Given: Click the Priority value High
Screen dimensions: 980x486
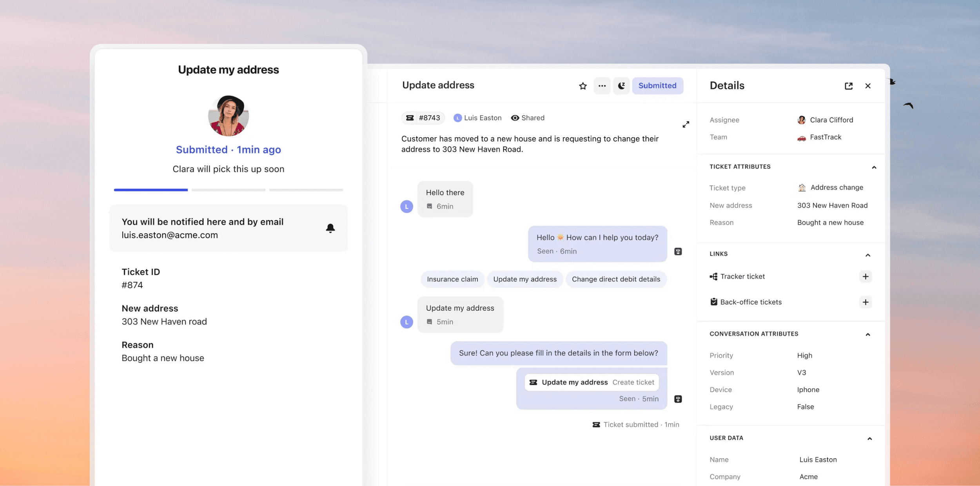Looking at the screenshot, I should click(804, 355).
